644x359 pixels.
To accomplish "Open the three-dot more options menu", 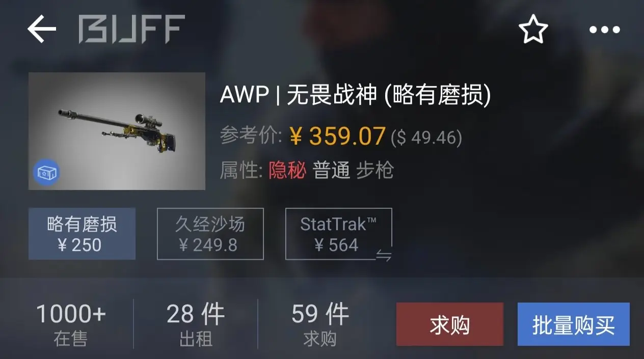I will (605, 30).
